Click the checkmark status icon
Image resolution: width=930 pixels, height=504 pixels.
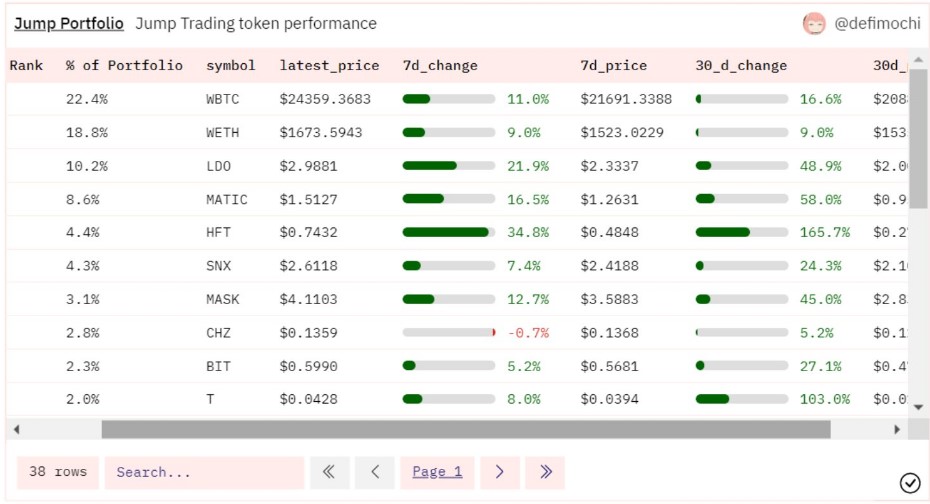pyautogui.click(x=910, y=483)
